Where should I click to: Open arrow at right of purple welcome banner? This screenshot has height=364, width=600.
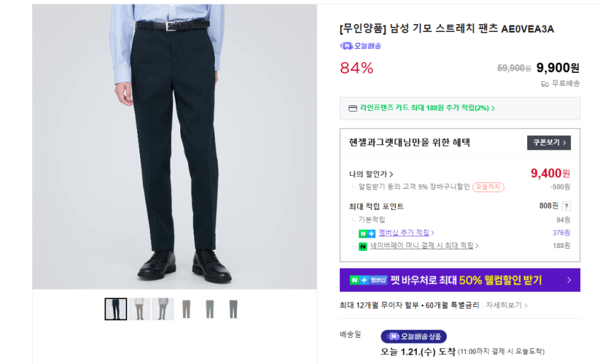click(569, 280)
